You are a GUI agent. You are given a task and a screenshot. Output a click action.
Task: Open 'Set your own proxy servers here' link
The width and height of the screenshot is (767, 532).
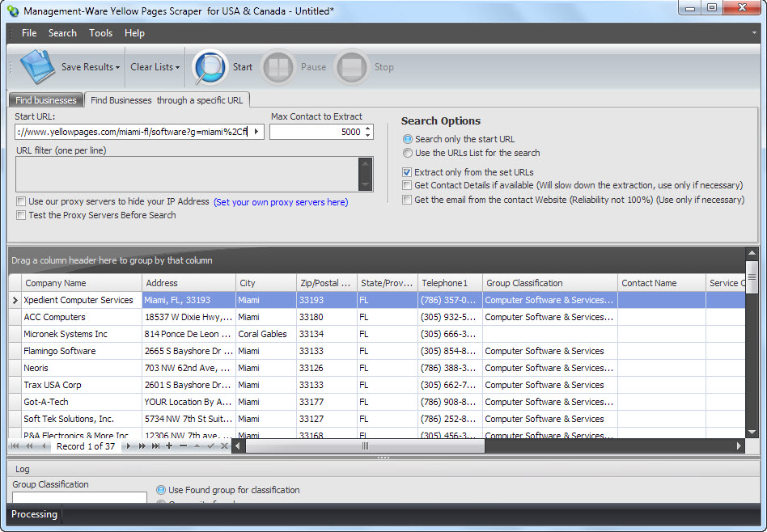point(281,202)
